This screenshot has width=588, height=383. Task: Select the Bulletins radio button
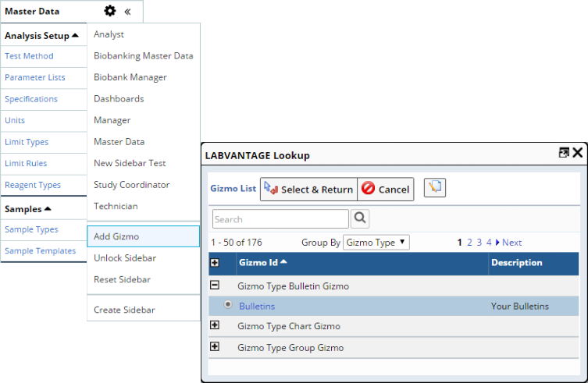click(227, 304)
